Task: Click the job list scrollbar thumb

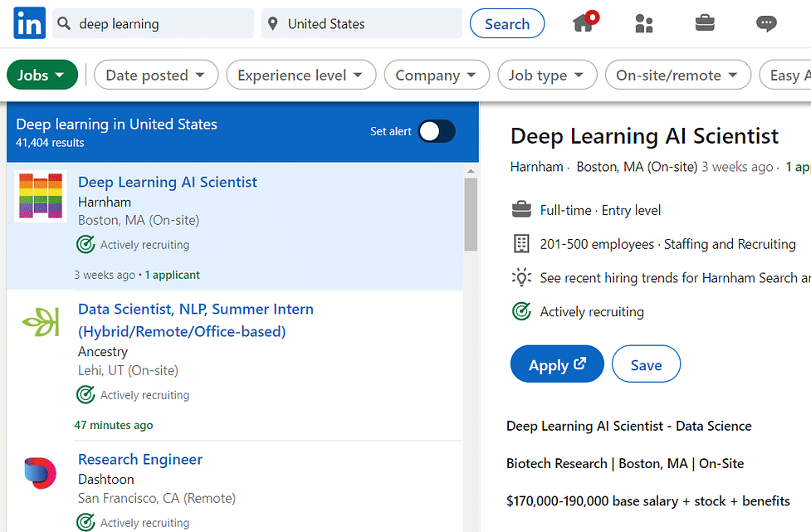Action: coord(471,214)
